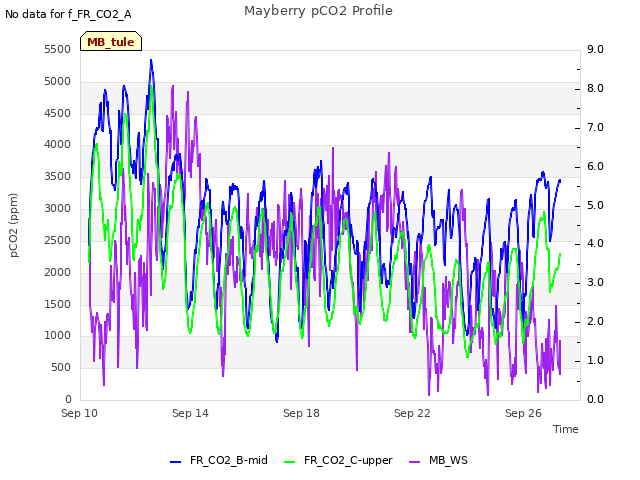Toggle the MB_WS legend entry
Screen dimensions: 640x480
pyautogui.click(x=438, y=460)
